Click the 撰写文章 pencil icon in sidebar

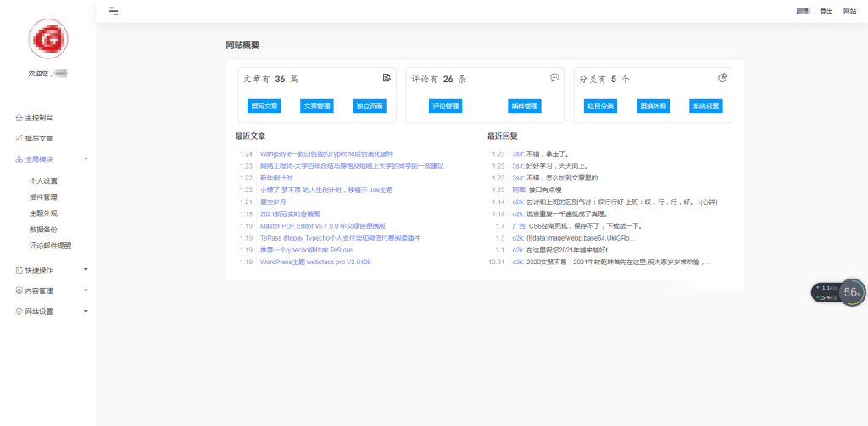(19, 138)
